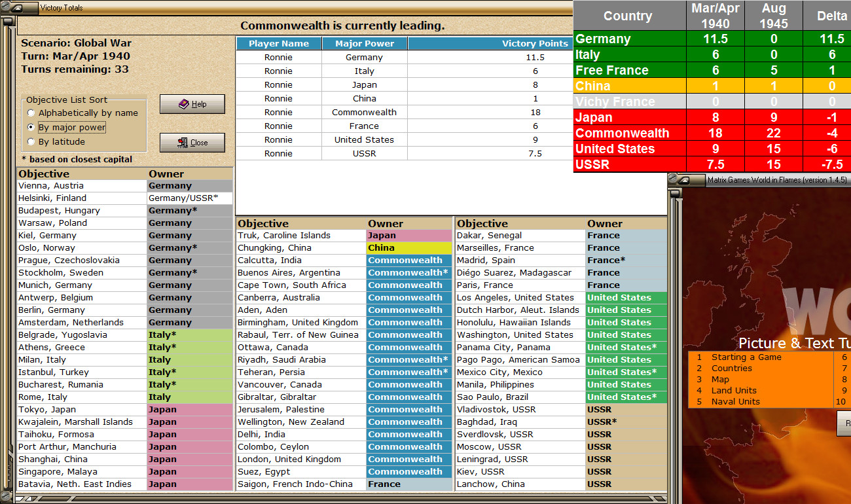Open the Map tutorial entry
The height and width of the screenshot is (504, 851).
tap(761, 380)
